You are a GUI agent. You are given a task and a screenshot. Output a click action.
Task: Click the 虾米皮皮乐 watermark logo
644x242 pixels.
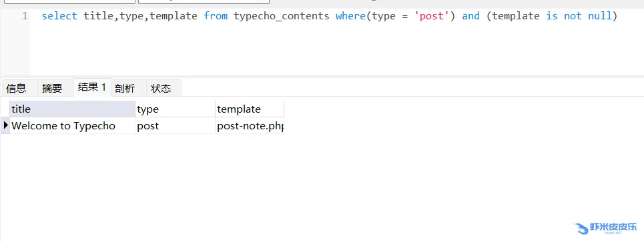pyautogui.click(x=606, y=228)
